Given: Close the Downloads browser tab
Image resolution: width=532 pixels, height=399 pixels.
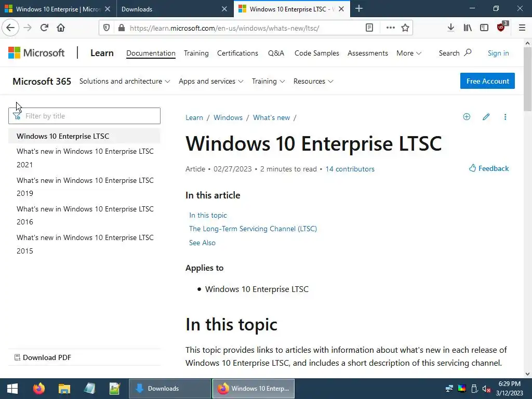Looking at the screenshot, I should pos(224,9).
